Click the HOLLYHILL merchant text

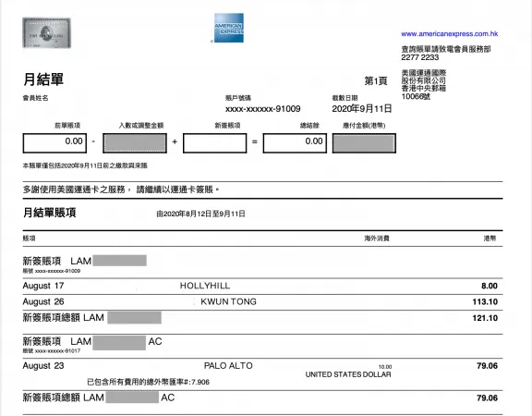click(205, 286)
